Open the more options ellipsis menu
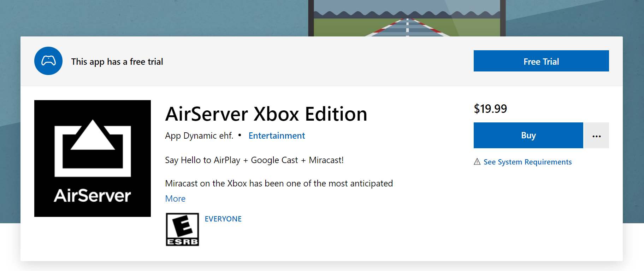Image resolution: width=644 pixels, height=271 pixels. tap(597, 135)
